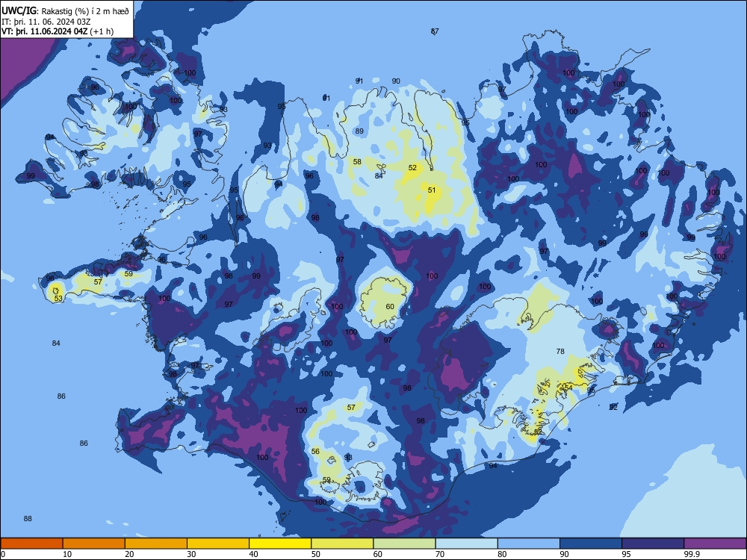Click the humidity value '89' in the north
This screenshot has width=747, height=560.
[x=360, y=131]
